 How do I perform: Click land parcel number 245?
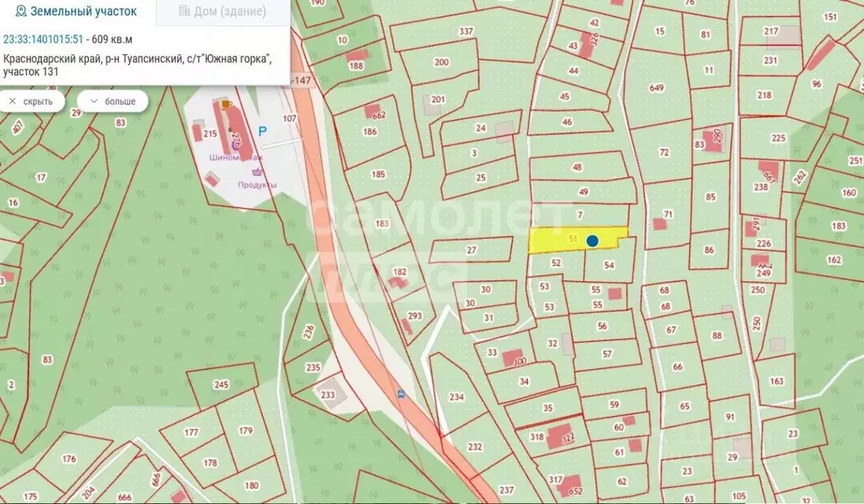click(221, 385)
